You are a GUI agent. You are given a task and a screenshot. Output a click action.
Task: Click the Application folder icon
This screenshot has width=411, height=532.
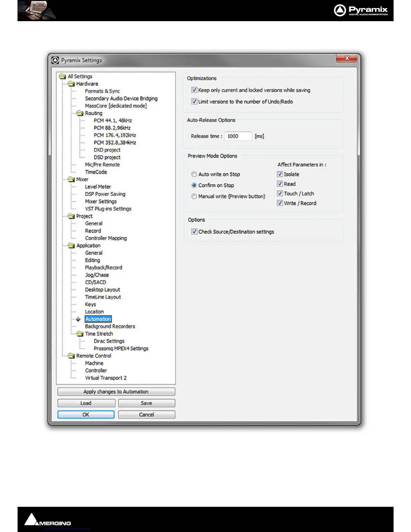[x=71, y=246]
